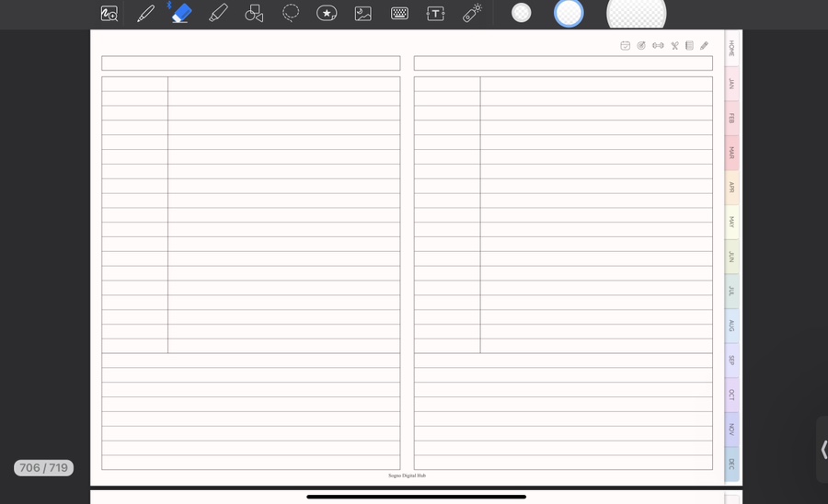Open the planner notebook icon

pos(689,45)
